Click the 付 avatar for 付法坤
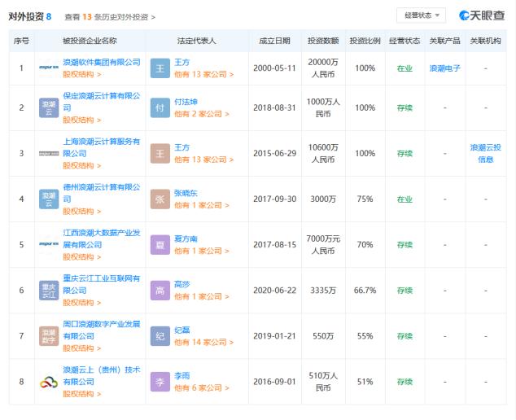This screenshot has width=516, height=420. tap(160, 107)
